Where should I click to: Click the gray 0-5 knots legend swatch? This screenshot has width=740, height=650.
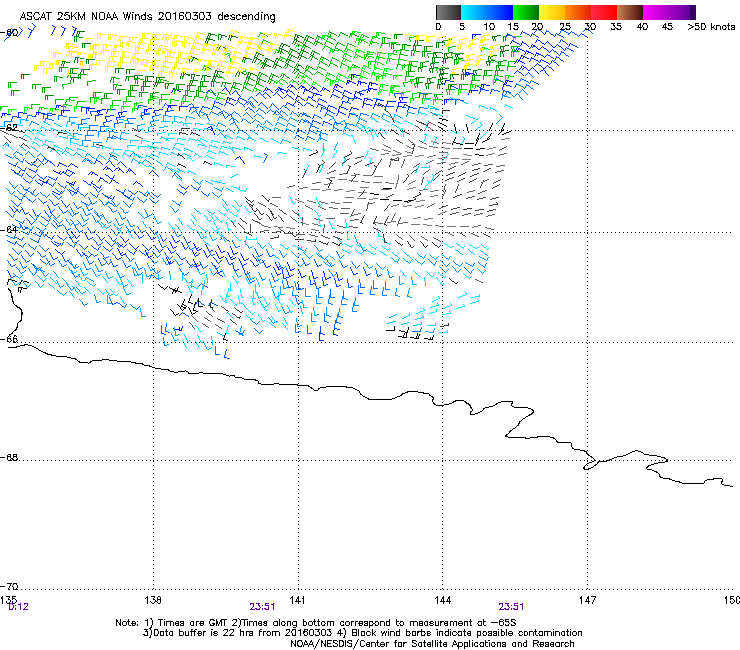point(448,12)
